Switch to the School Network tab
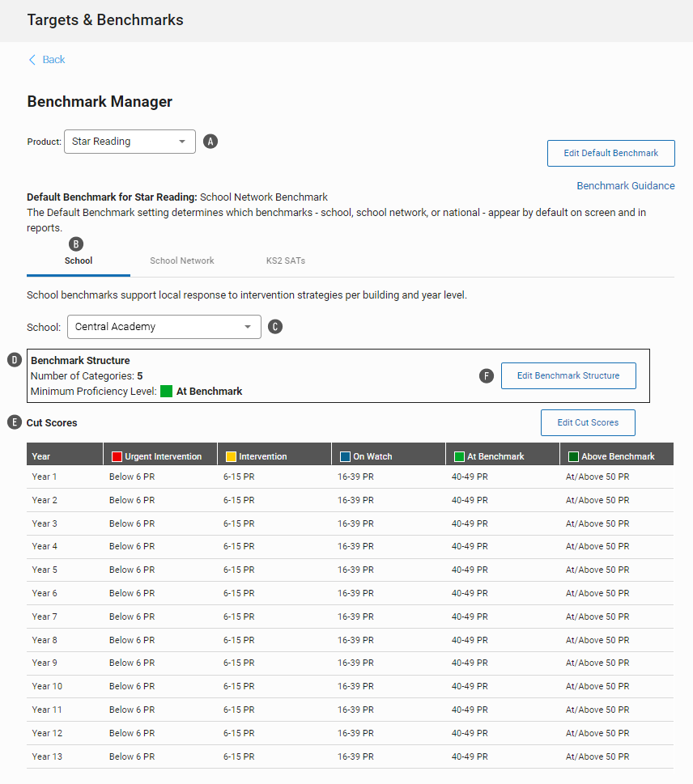The width and height of the screenshot is (693, 784). (182, 261)
